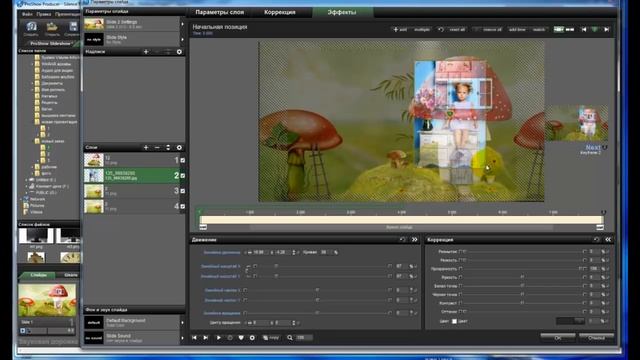Toggle visibility checkbox of layer 2
This screenshot has height=360, width=640.
(182, 176)
